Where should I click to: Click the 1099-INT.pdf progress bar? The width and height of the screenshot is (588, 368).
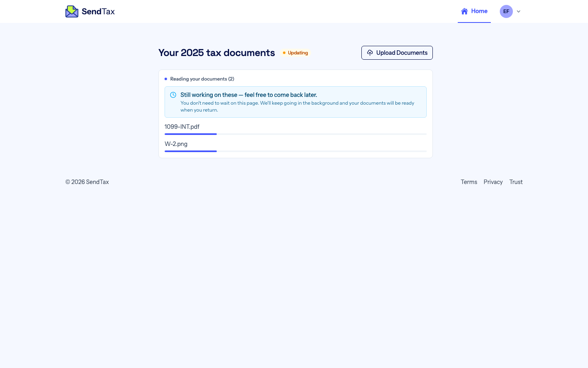point(296,134)
